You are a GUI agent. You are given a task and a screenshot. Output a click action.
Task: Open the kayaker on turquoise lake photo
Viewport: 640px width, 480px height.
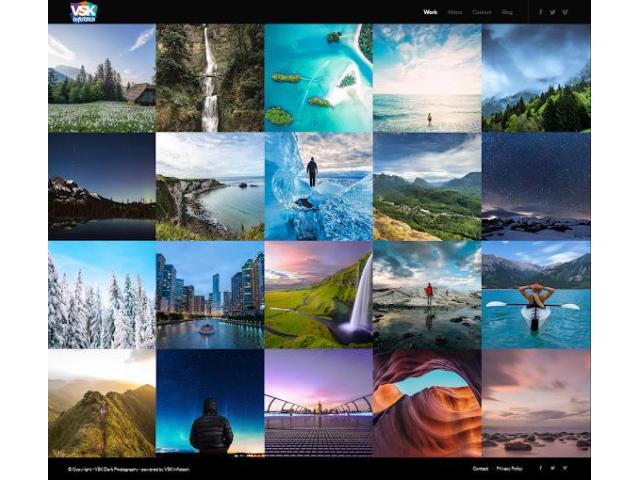[536, 294]
